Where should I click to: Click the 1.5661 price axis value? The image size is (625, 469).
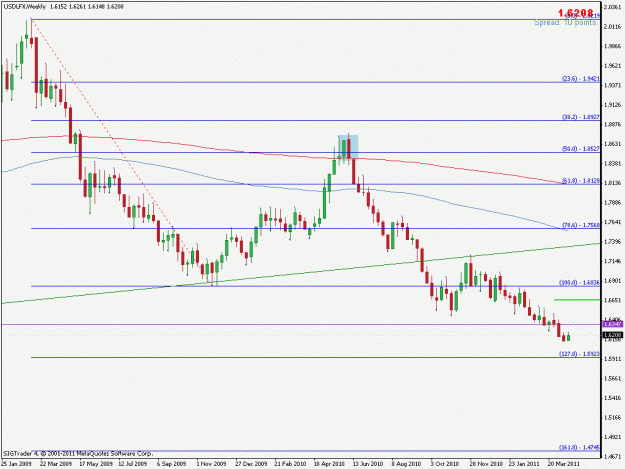coord(613,378)
